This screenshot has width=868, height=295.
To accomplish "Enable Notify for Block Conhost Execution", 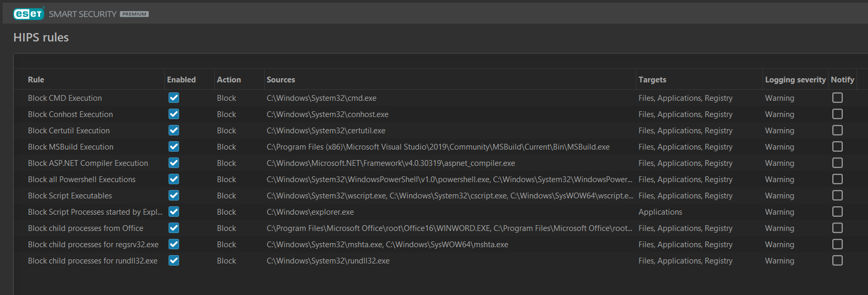I will (838, 114).
